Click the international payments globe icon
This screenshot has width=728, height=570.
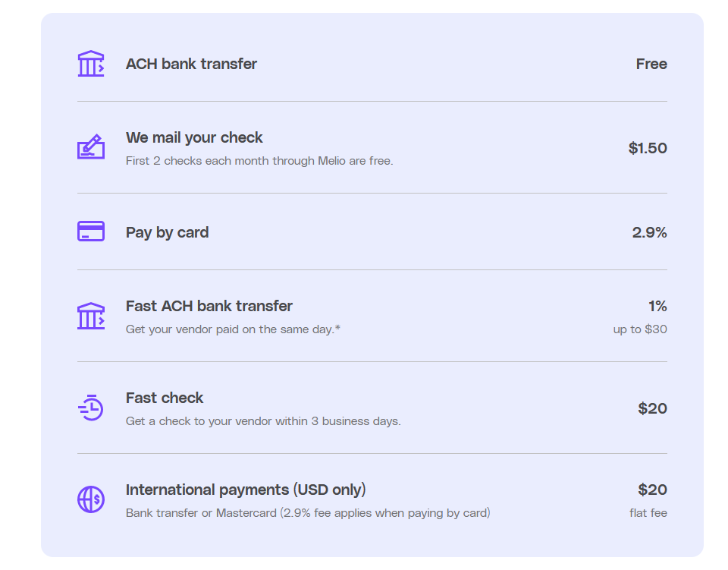91,499
